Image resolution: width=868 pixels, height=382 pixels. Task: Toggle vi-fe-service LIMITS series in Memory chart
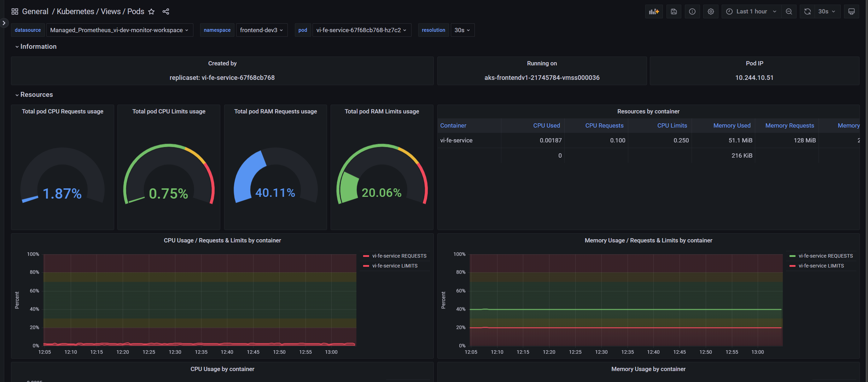pos(820,265)
